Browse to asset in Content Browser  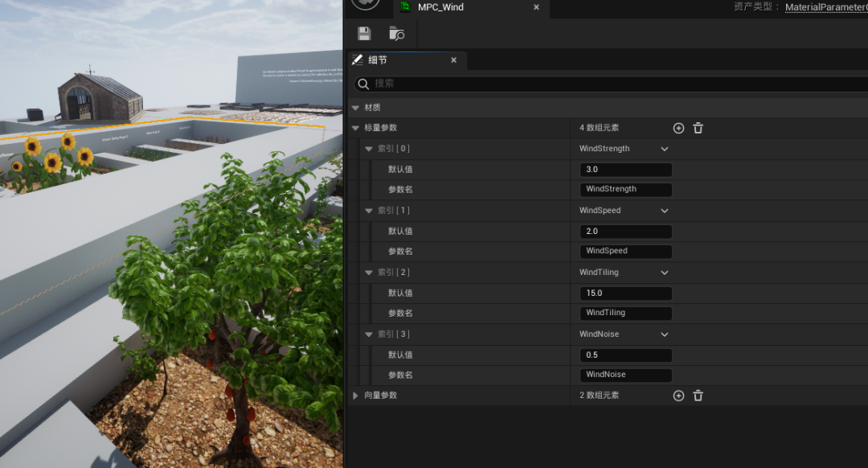396,33
